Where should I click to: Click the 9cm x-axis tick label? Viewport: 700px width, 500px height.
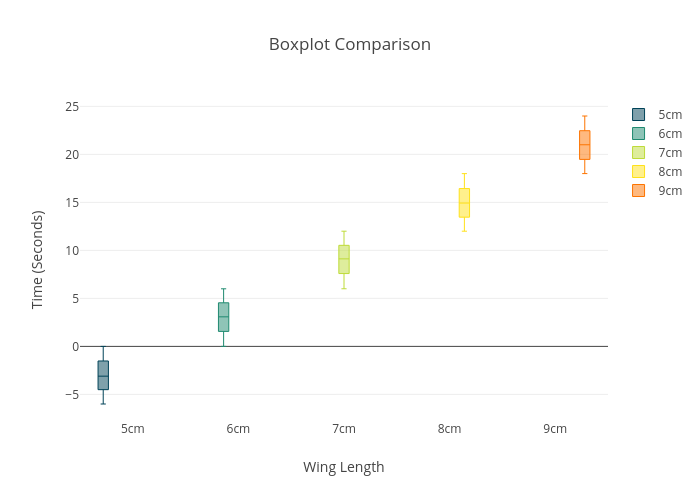click(555, 429)
